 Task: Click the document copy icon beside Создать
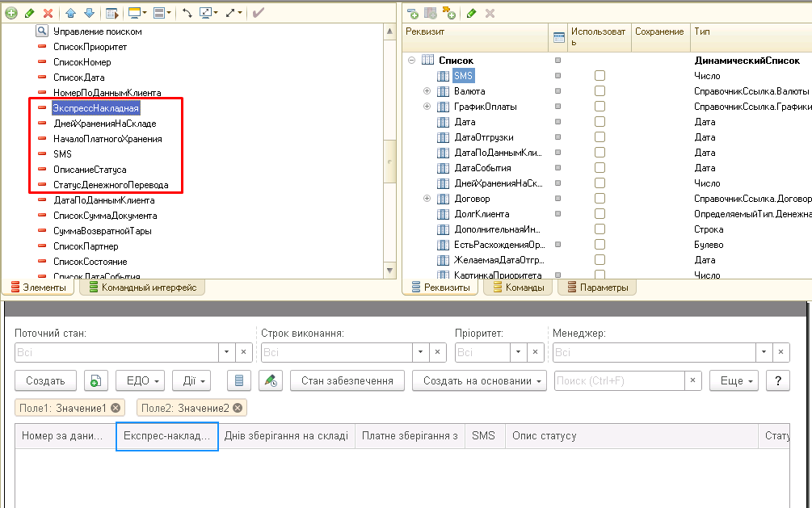[x=96, y=381]
